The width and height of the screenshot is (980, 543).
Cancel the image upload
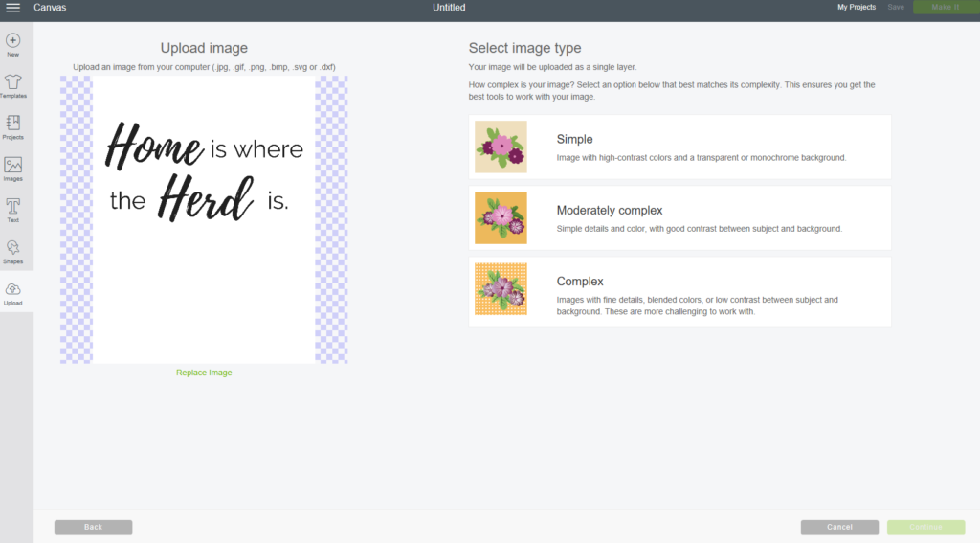(x=839, y=528)
